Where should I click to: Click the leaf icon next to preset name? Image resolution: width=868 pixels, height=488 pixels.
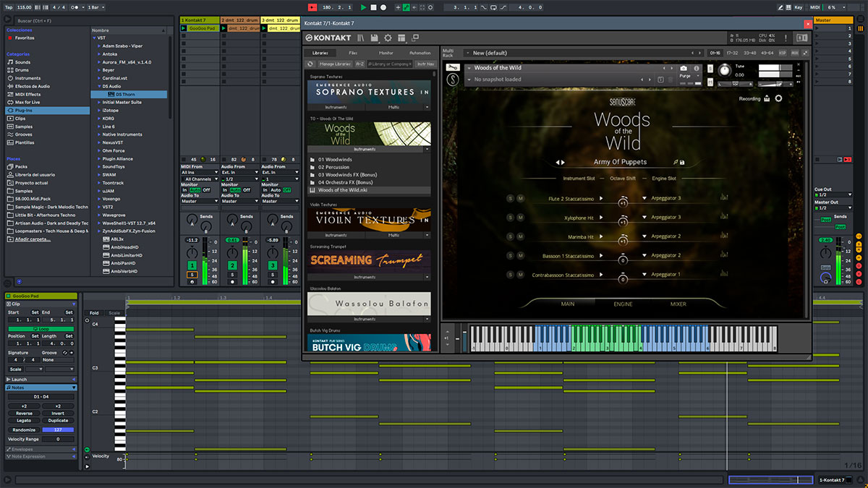coord(675,162)
